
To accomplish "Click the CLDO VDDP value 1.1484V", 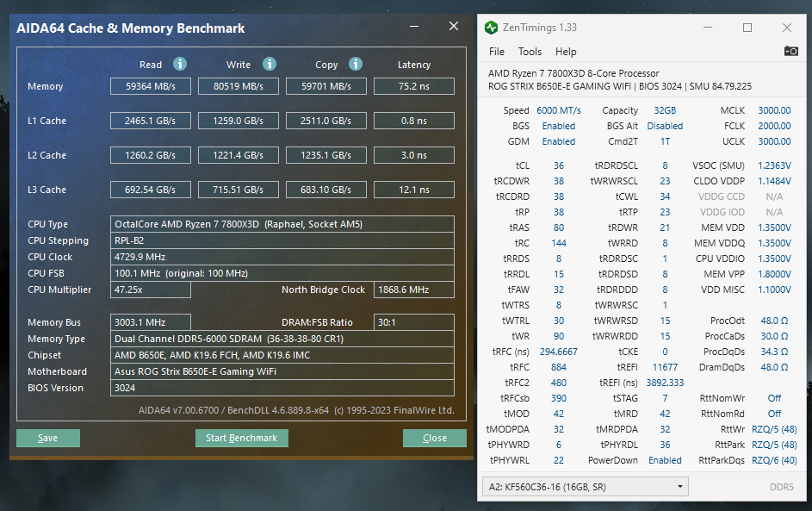I will coord(774,181).
